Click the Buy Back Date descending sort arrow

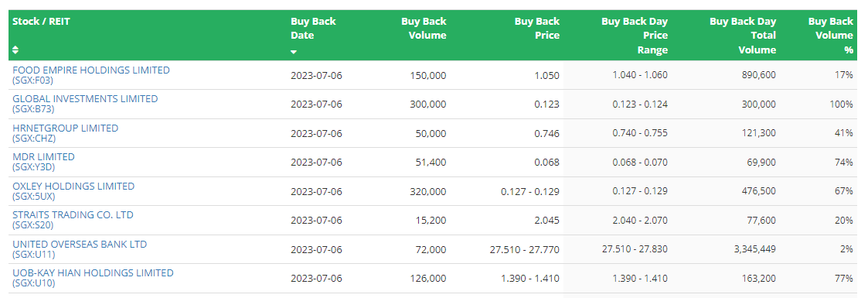[x=294, y=52]
